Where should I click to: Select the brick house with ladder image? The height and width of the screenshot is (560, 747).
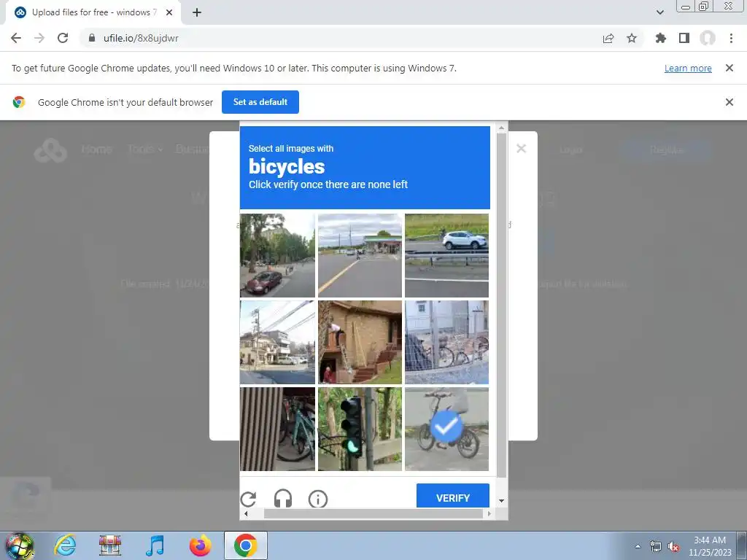[x=360, y=342]
